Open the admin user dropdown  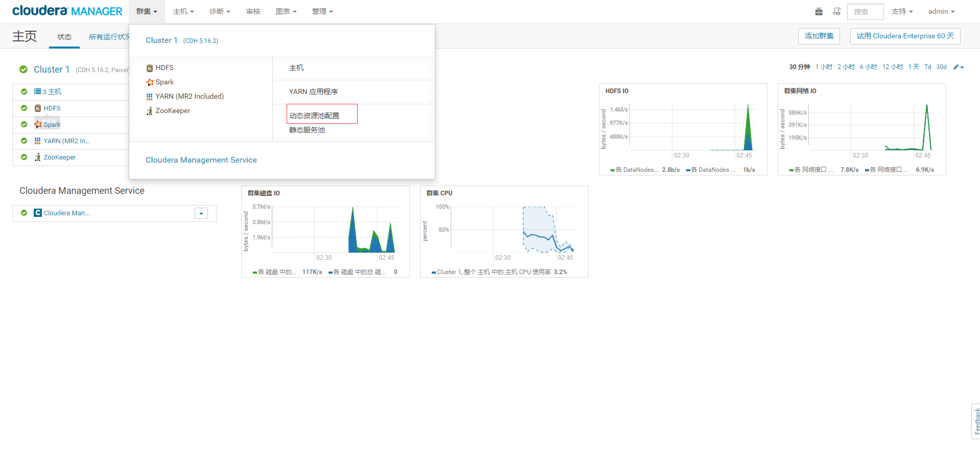click(942, 11)
